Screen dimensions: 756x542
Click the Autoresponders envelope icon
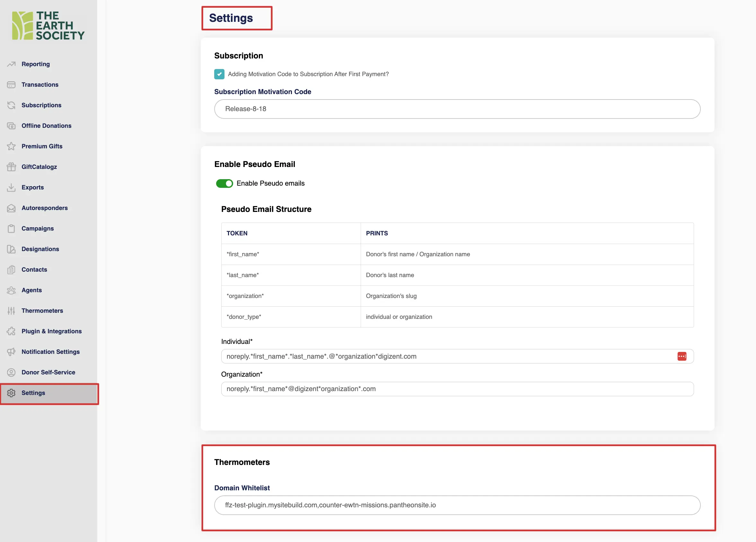11,208
